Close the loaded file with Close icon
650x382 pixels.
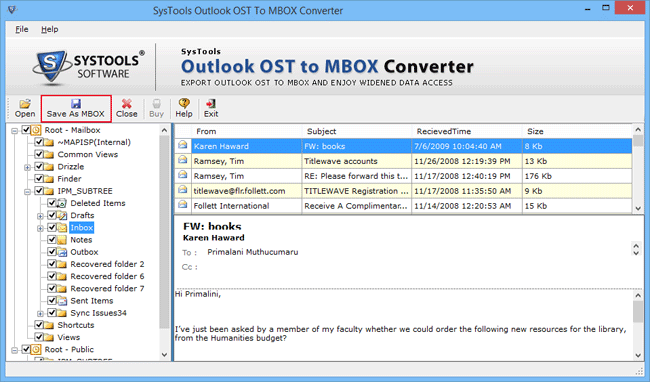(x=126, y=109)
